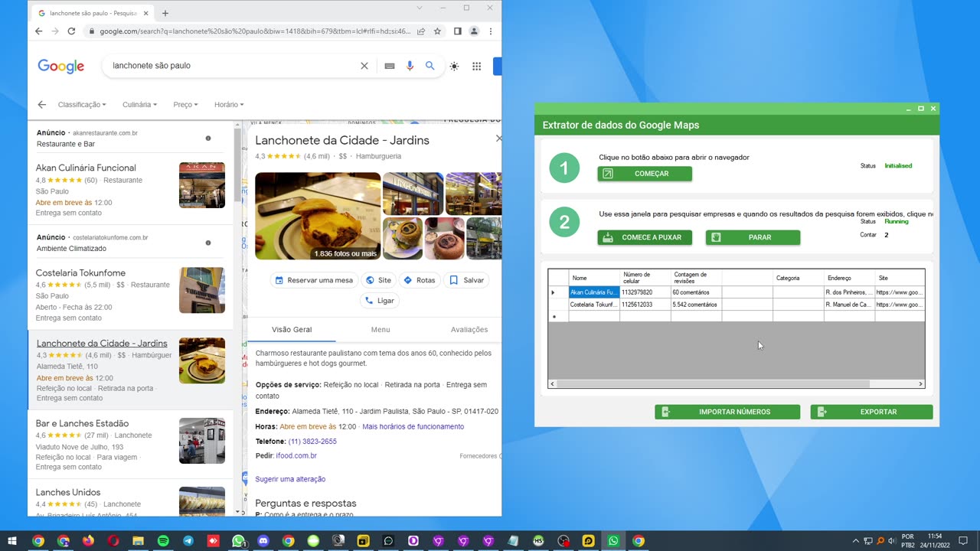Viewport: 980px width, 551px height.
Task: Click the PARAR button in extractor
Action: (753, 237)
